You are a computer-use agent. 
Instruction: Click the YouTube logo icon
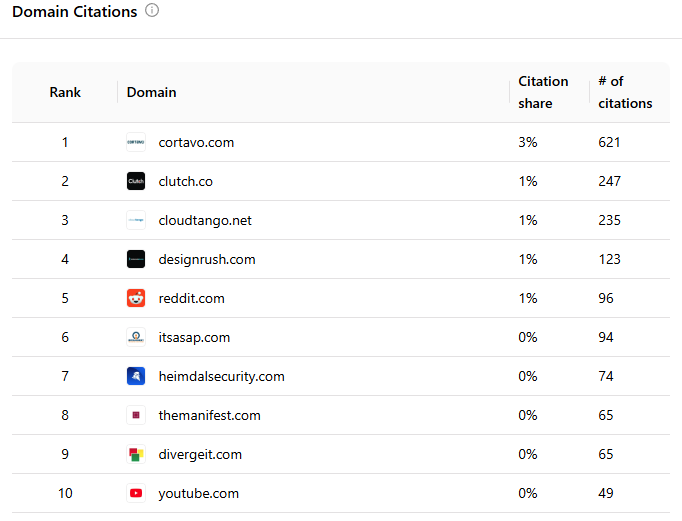[x=136, y=493]
